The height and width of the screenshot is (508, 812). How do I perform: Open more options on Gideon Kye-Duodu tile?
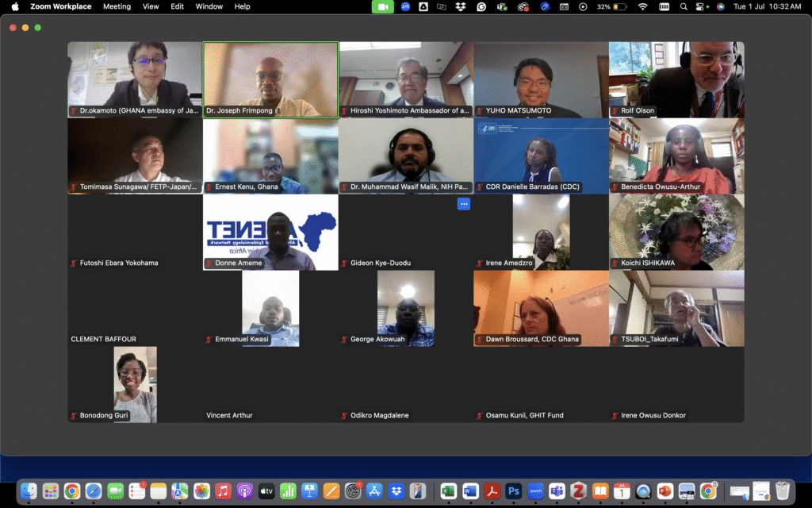point(464,204)
